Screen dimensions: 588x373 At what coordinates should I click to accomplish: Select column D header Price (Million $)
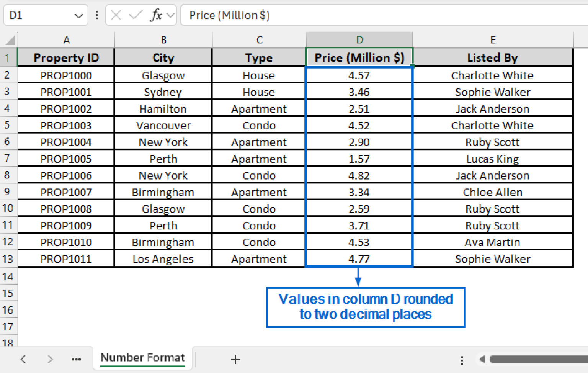click(x=359, y=39)
